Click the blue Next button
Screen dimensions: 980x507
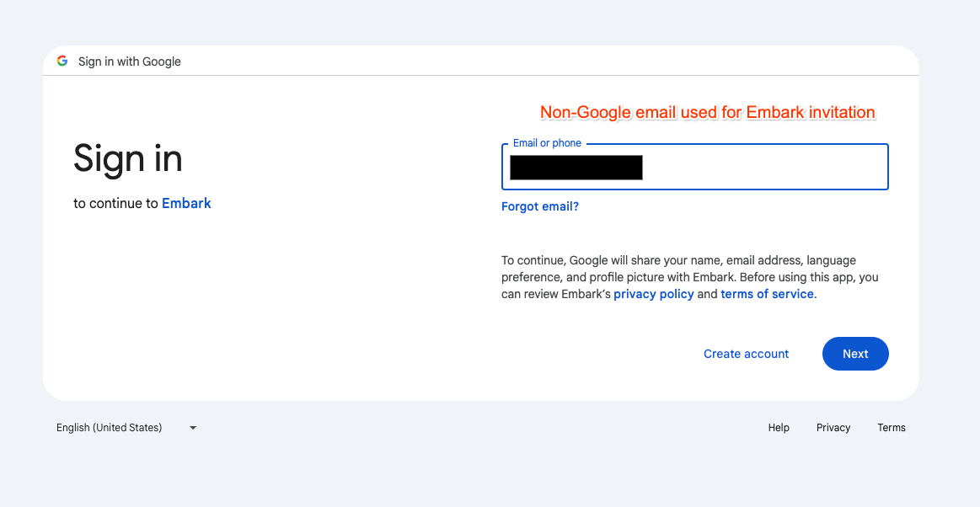tap(855, 354)
